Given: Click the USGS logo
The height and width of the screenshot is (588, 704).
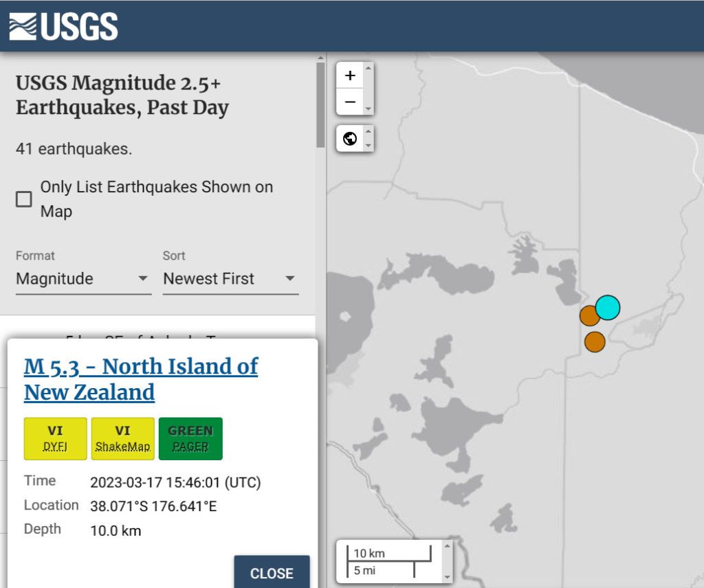Looking at the screenshot, I should tap(63, 27).
